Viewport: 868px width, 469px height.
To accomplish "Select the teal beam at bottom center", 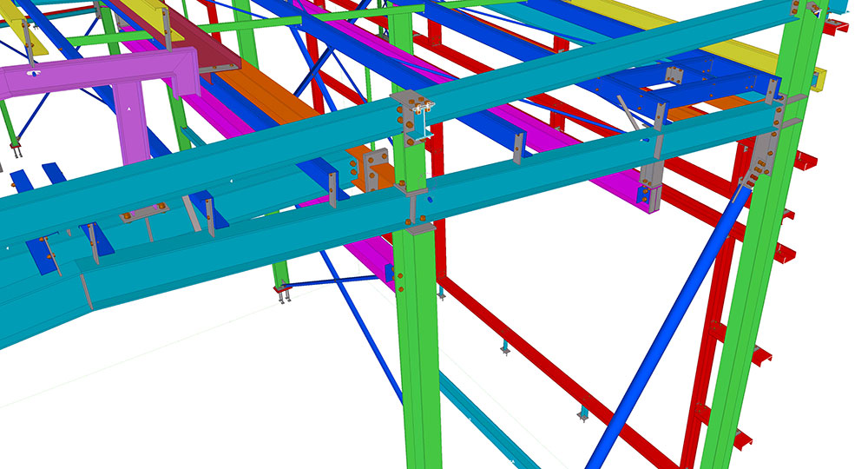I will coord(486,426).
